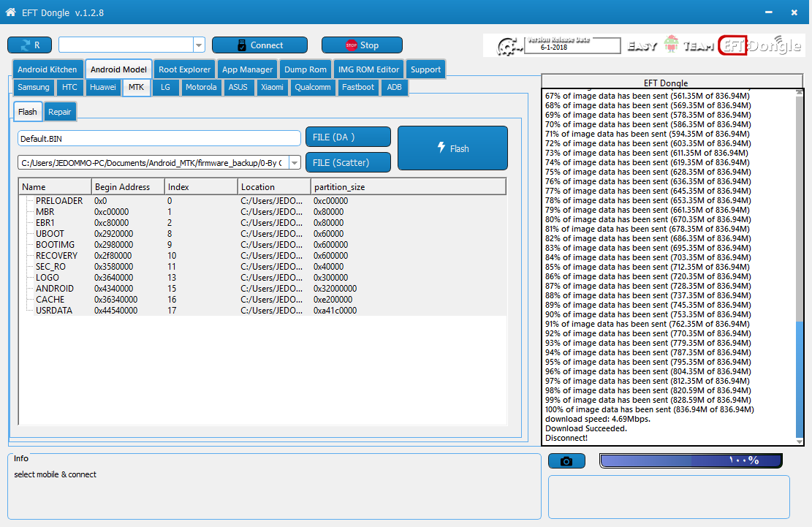Click the 100% progress bar
Viewport: 812px width, 527px height.
691,460
